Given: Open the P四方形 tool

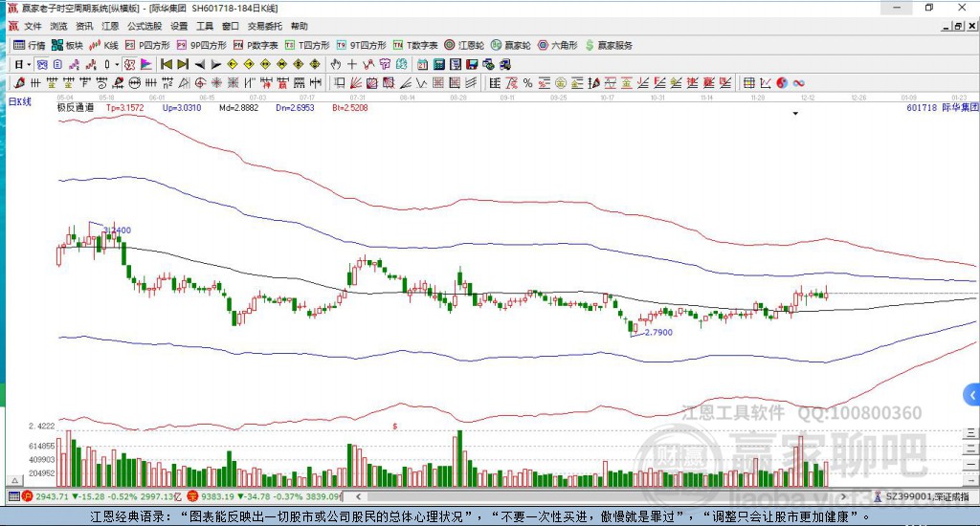Looking at the screenshot, I should click(x=147, y=45).
